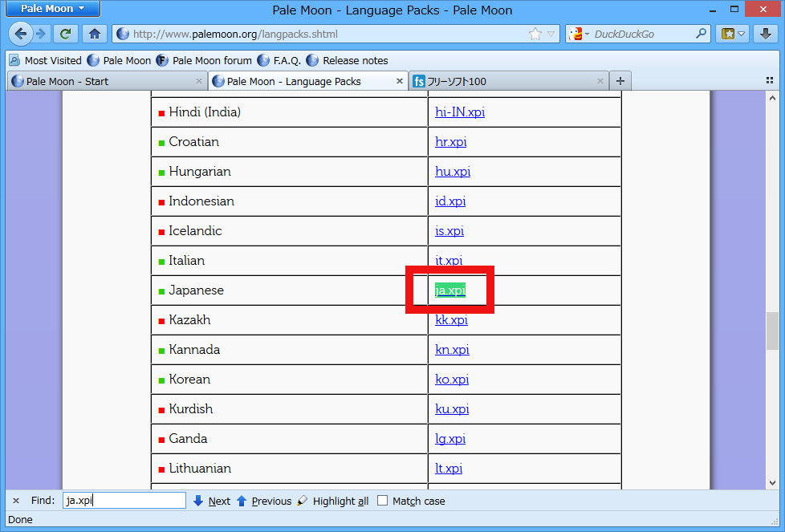The height and width of the screenshot is (532, 785).
Task: Click the Done status bar text
Action: [x=20, y=519]
